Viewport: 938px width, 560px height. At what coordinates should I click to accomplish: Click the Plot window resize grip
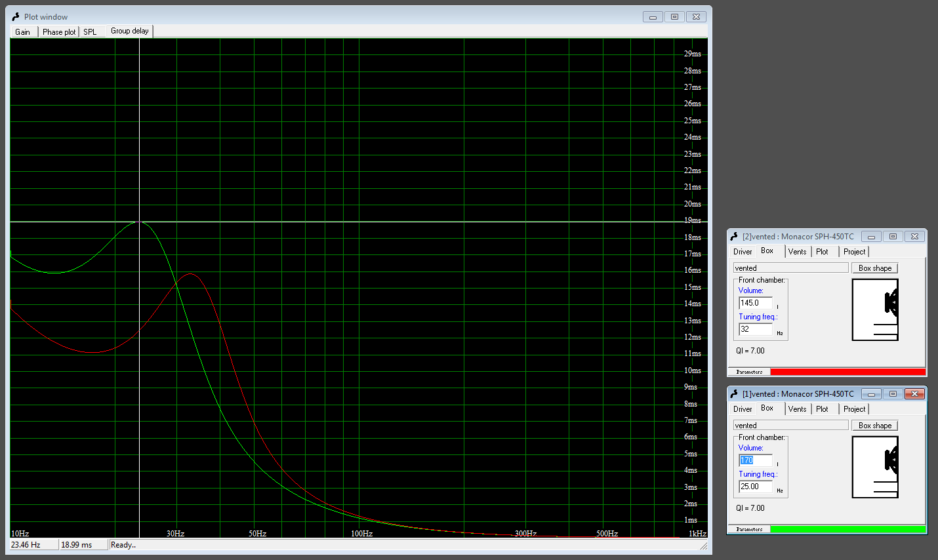pos(703,546)
